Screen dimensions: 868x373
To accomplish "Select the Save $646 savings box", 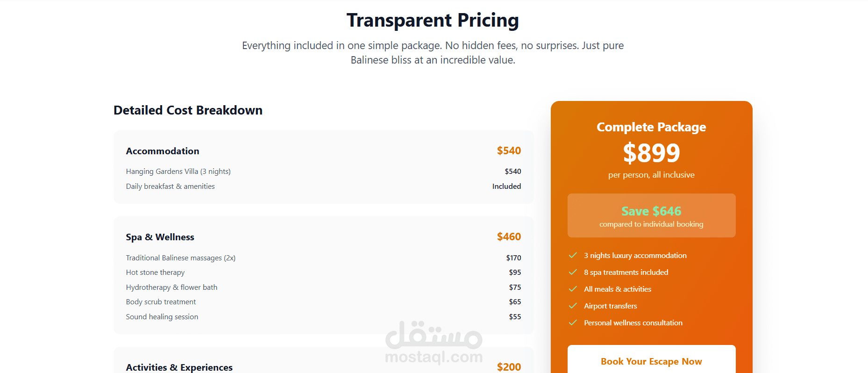I will [651, 215].
